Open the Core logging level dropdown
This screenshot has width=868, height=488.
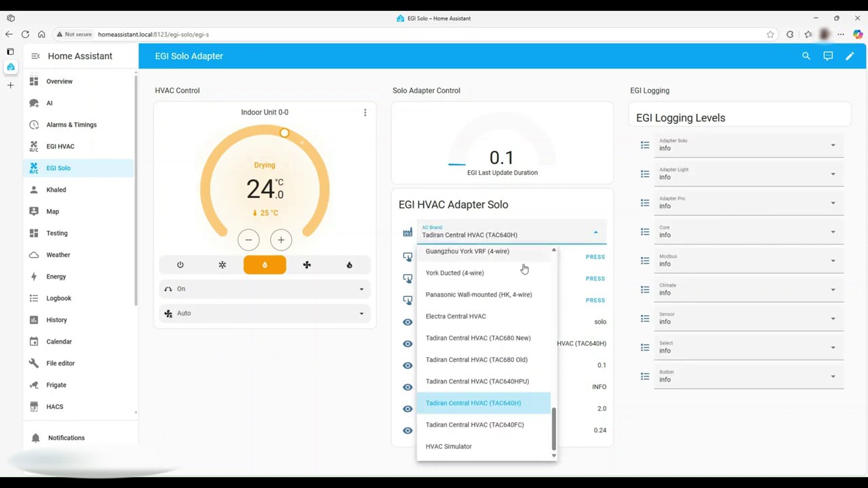pos(749,232)
